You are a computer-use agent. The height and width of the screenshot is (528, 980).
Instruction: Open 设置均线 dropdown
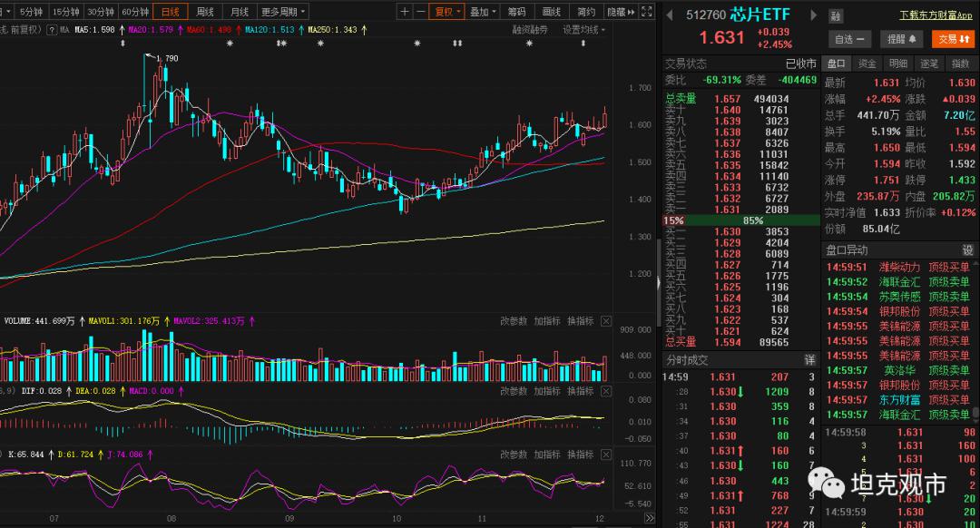[x=583, y=29]
